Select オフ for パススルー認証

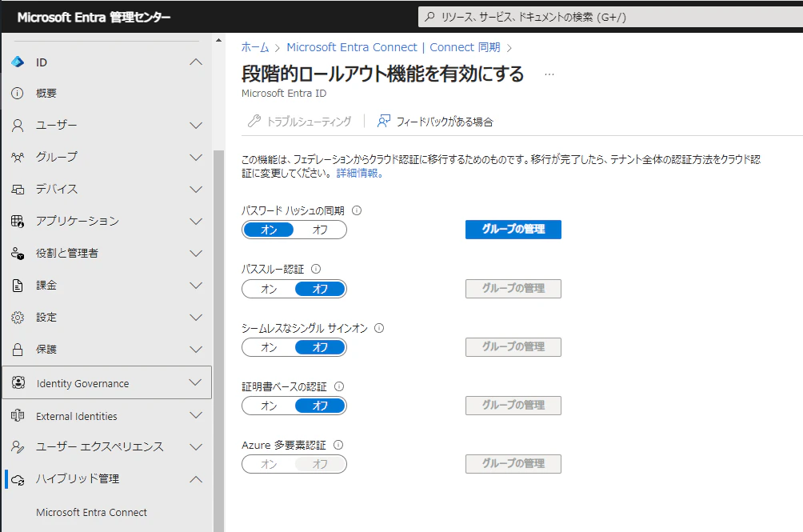pyautogui.click(x=320, y=289)
